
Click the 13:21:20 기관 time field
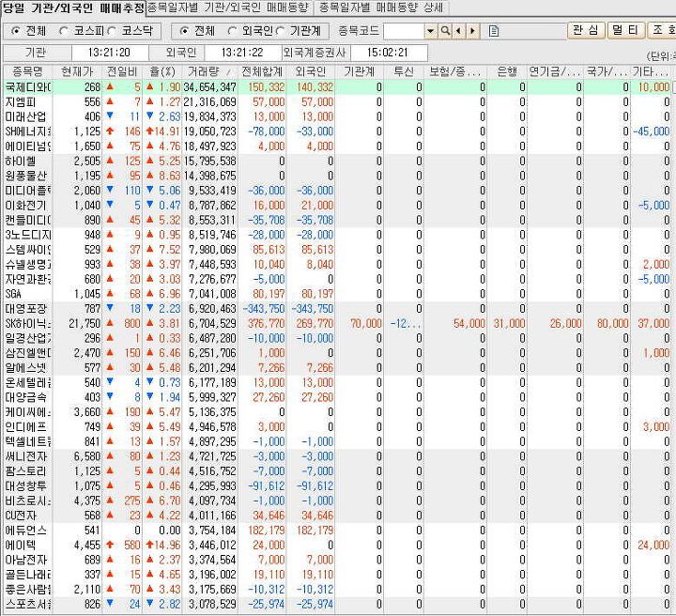pyautogui.click(x=109, y=53)
